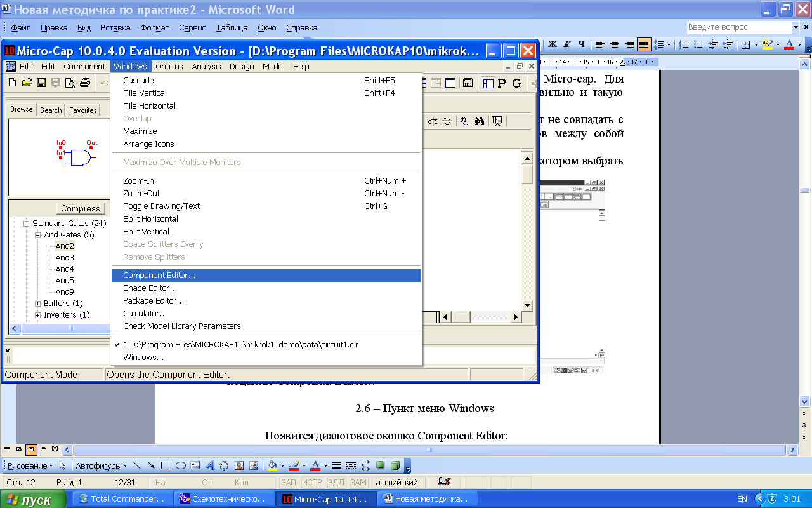Viewport: 812px width, 508px height.
Task: Open line spacing dropdown arrow in Word
Action: 669,44
